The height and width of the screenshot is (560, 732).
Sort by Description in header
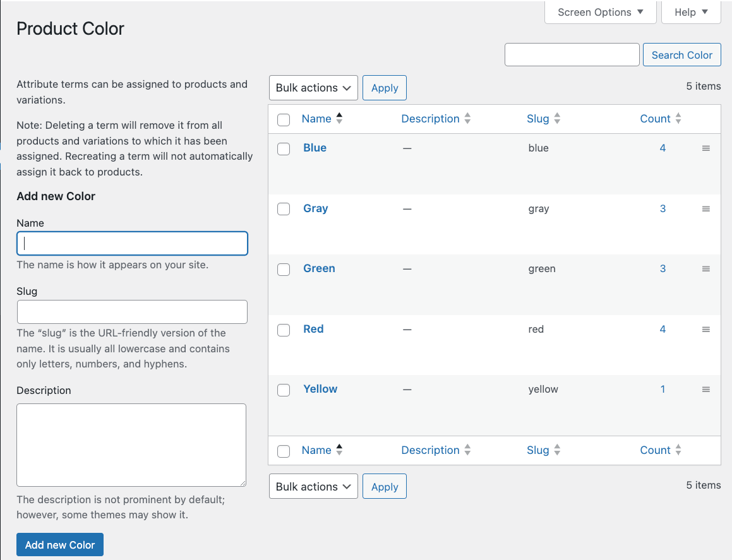(431, 119)
